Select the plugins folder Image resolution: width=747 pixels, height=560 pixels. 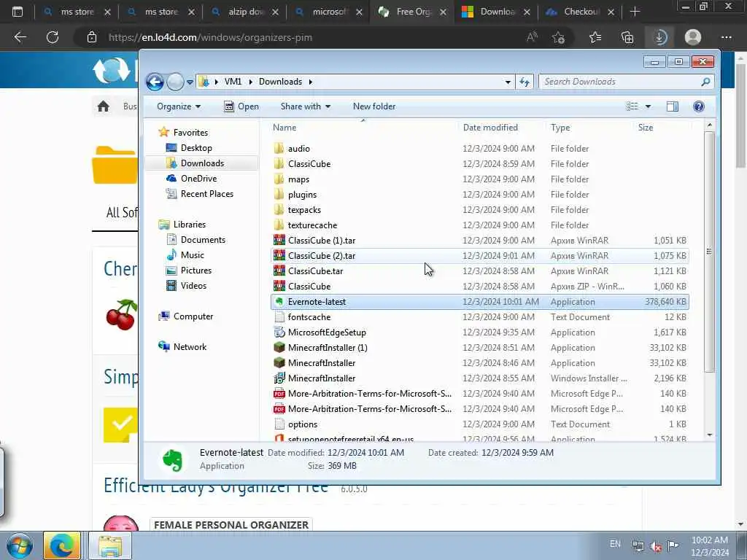point(302,194)
